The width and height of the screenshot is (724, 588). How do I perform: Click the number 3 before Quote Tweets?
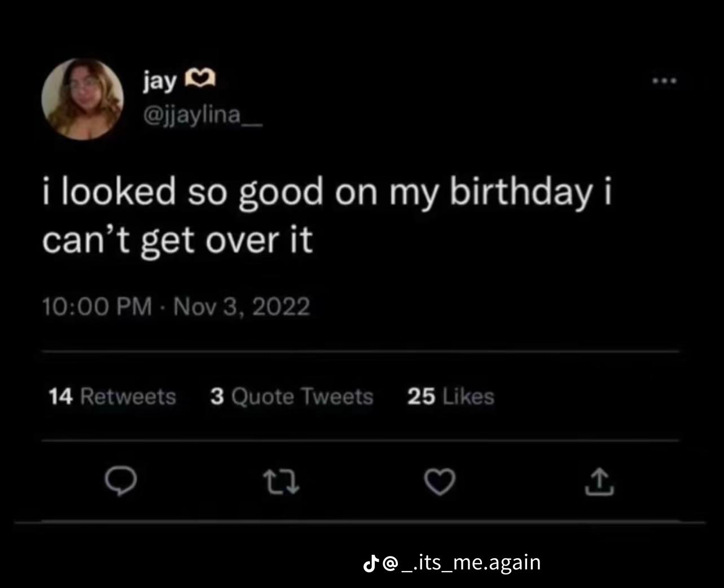tap(217, 396)
